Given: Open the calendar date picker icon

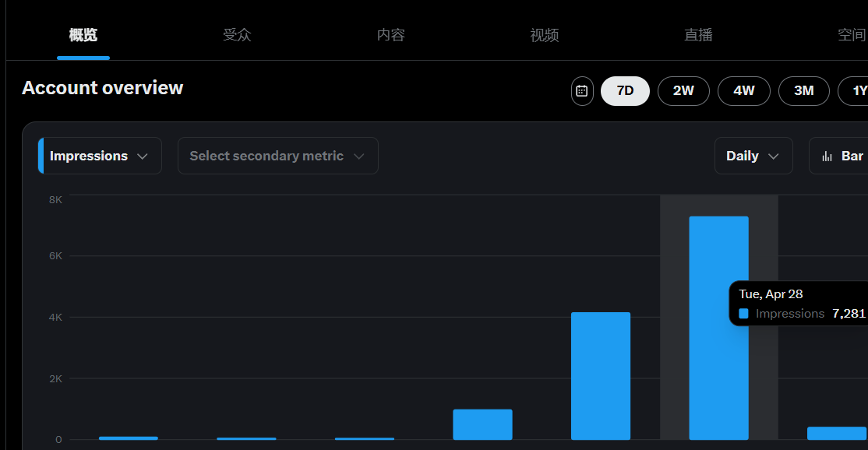Looking at the screenshot, I should click(x=582, y=91).
